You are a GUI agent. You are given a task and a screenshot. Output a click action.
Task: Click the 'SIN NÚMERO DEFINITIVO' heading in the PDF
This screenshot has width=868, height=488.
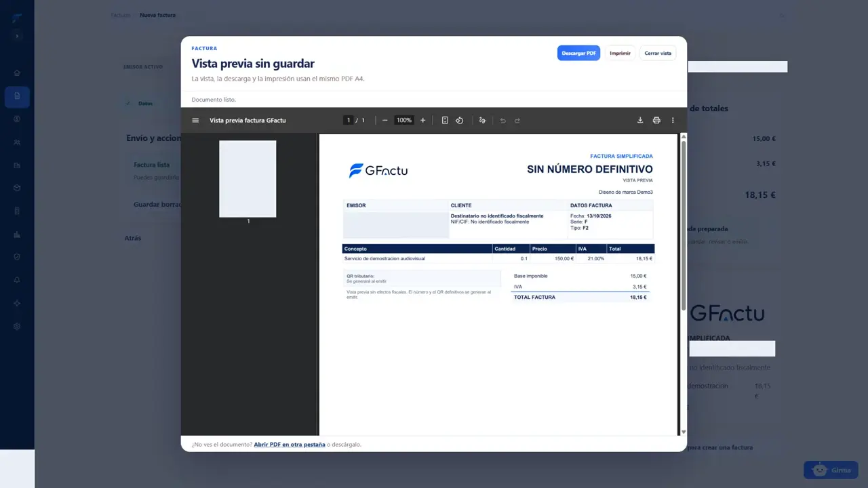pos(590,169)
